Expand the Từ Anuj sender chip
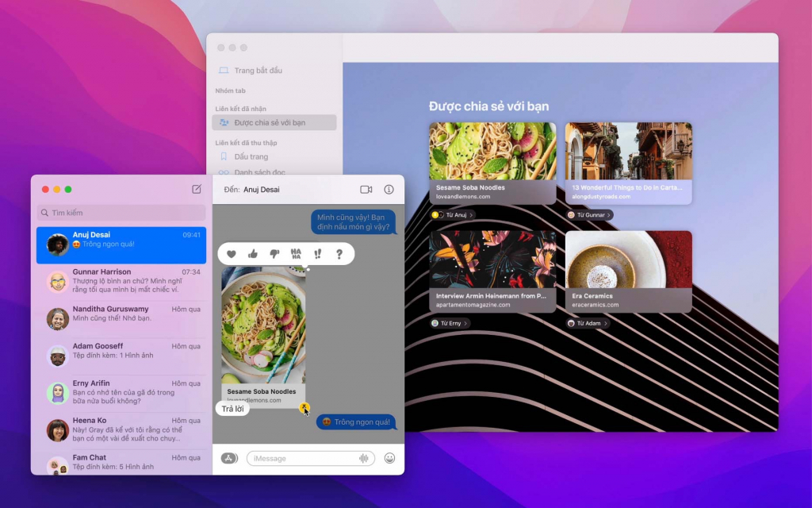Viewport: 812px width, 508px height. click(x=453, y=214)
